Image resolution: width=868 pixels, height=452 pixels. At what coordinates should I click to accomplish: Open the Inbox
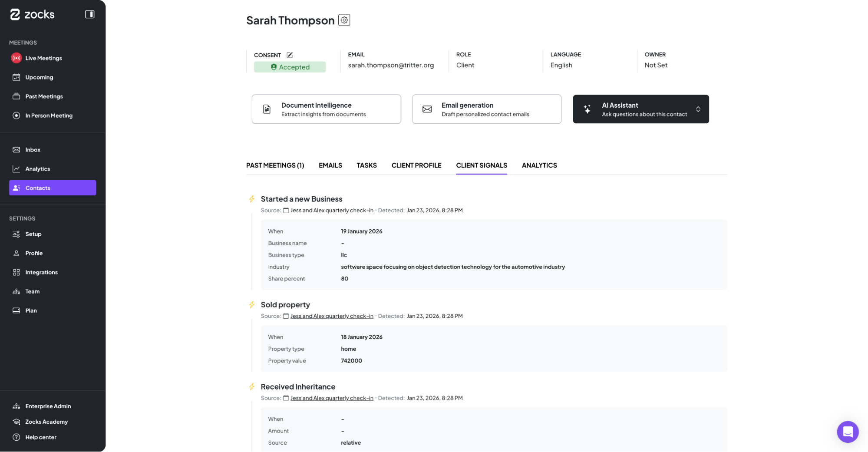(x=33, y=150)
